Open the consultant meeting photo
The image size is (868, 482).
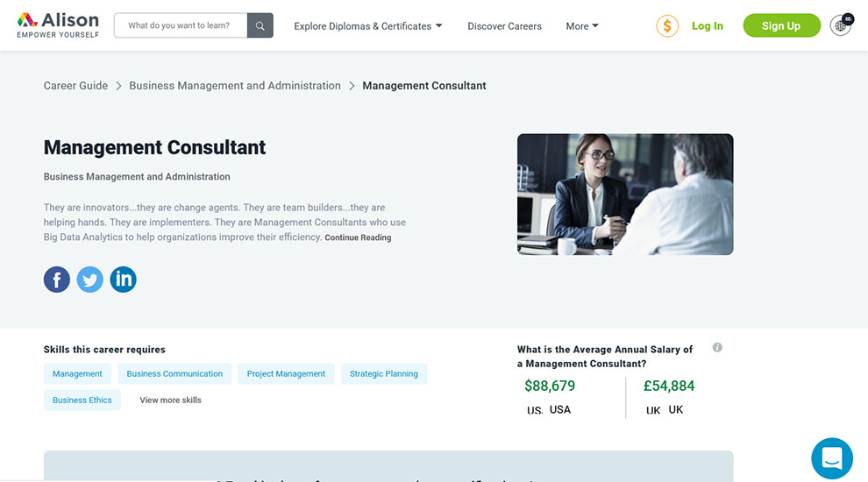(625, 195)
